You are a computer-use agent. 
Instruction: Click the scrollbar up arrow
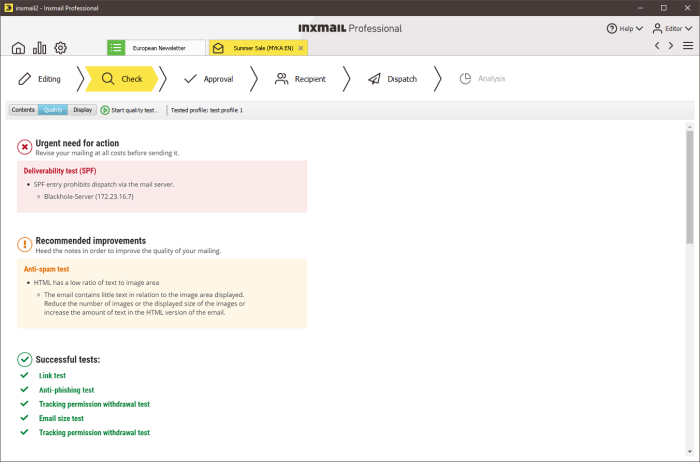tap(690, 127)
